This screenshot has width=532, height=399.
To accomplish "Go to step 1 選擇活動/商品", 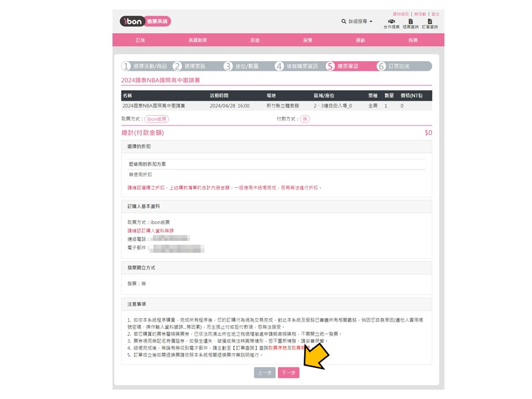I will (145, 66).
